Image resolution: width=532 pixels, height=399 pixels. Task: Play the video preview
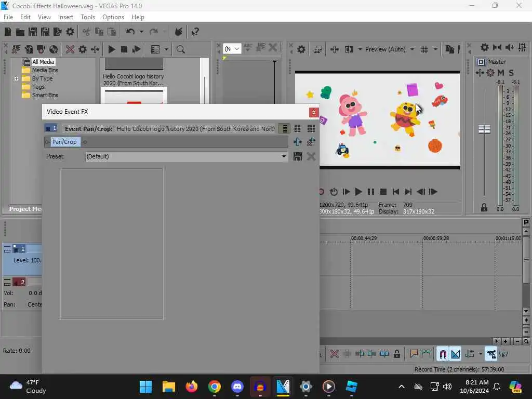click(358, 192)
